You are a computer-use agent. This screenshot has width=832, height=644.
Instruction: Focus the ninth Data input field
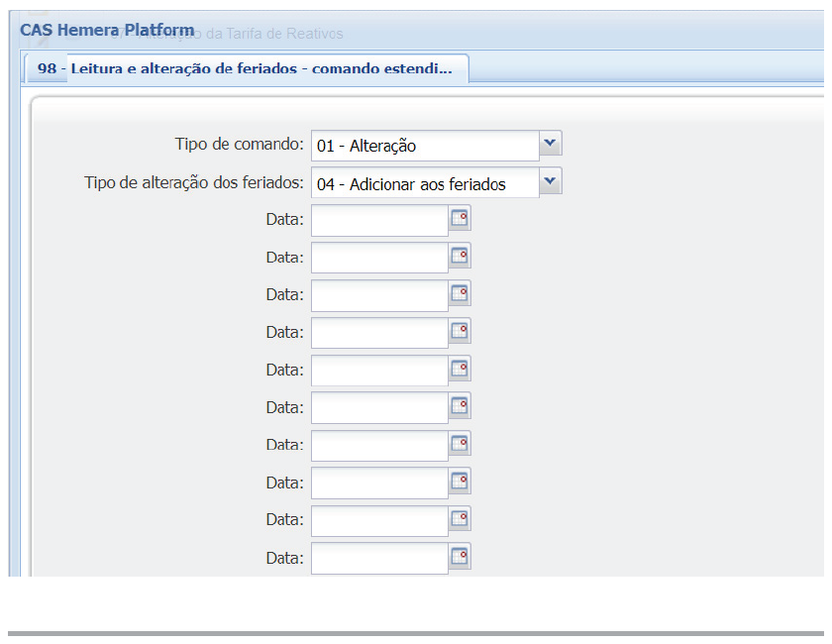(x=379, y=521)
